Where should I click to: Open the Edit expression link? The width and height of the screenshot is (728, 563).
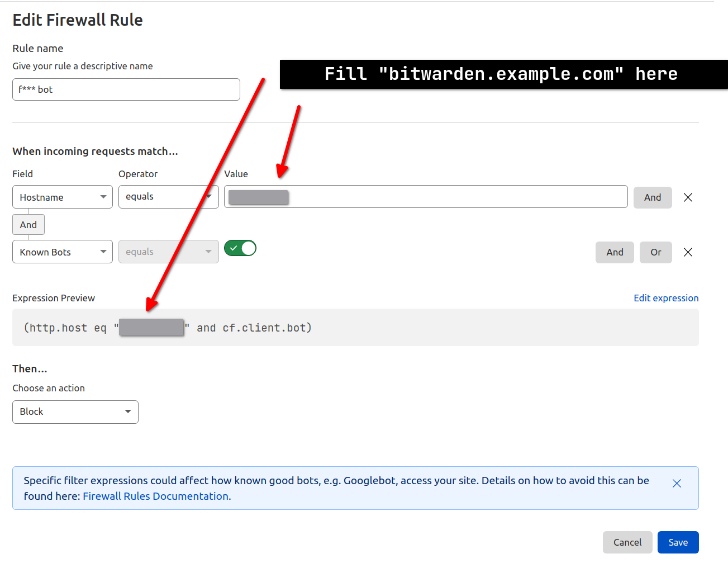pyautogui.click(x=665, y=298)
